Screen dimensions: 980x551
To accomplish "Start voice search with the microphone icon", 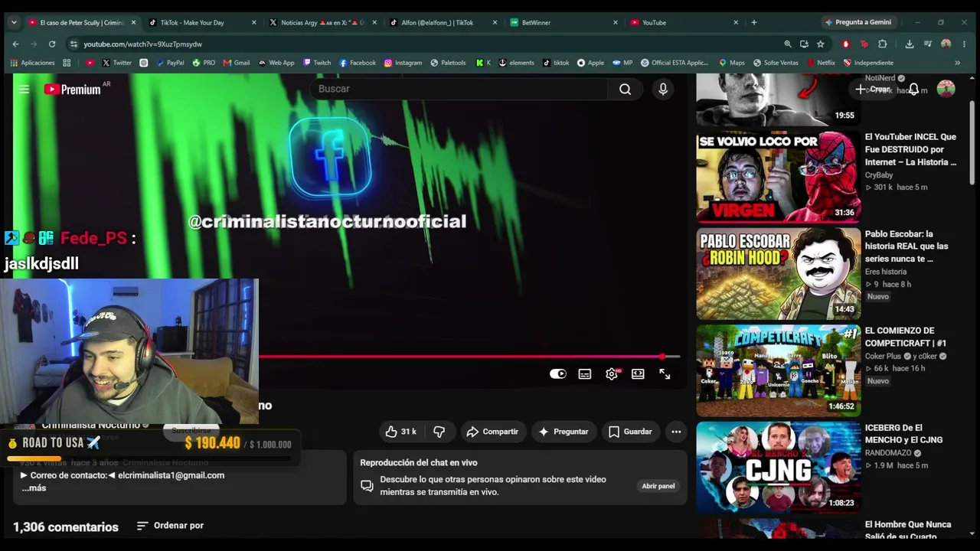I will click(x=663, y=90).
